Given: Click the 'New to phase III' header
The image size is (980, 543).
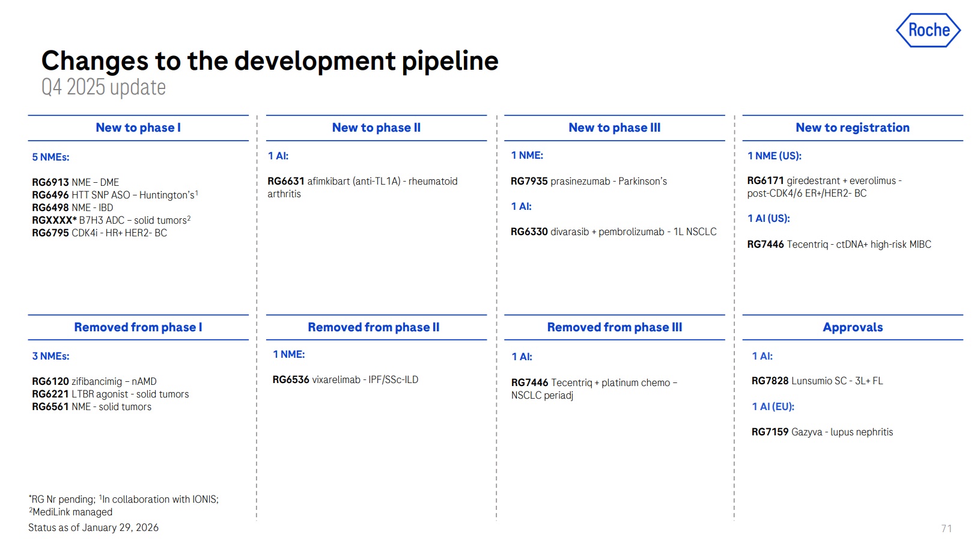Looking at the screenshot, I should (x=614, y=127).
